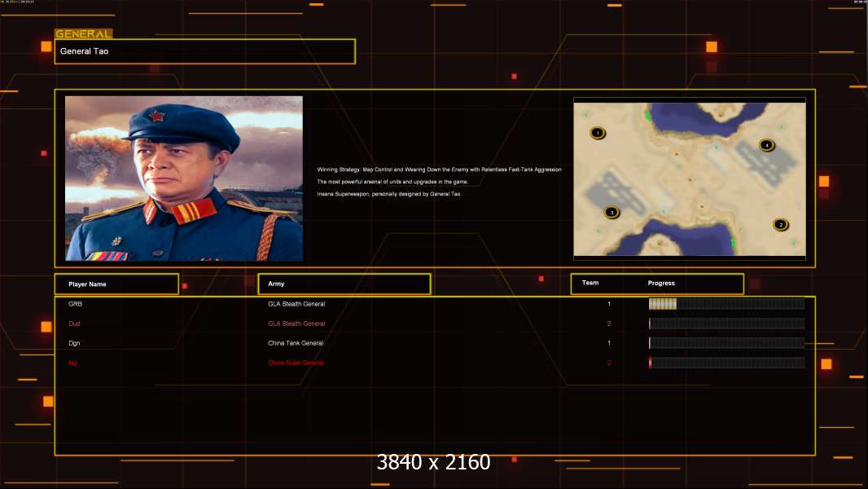The height and width of the screenshot is (489, 868).
Task: Click GRB's GLA Stealth General army text
Action: coord(296,304)
